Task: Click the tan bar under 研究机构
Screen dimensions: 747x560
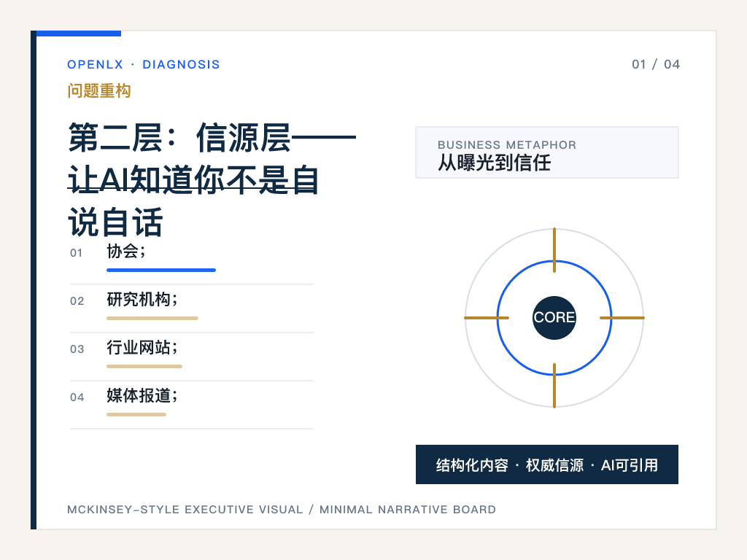Action: tap(152, 318)
